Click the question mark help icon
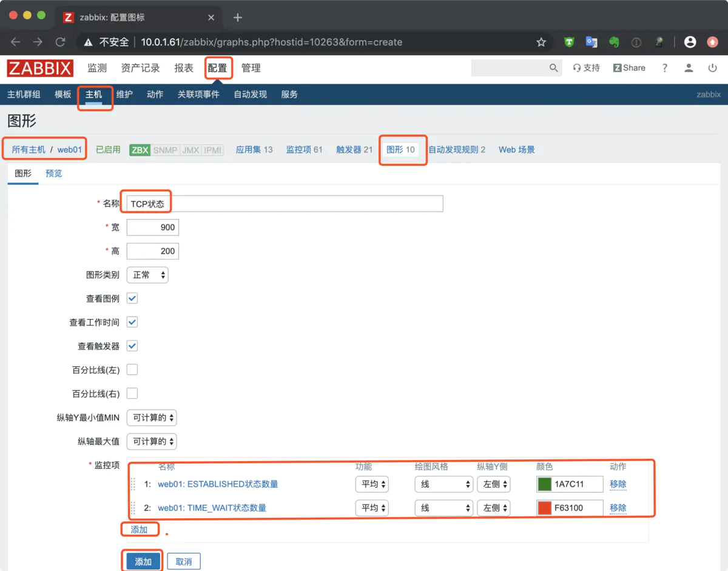728x571 pixels. click(664, 67)
